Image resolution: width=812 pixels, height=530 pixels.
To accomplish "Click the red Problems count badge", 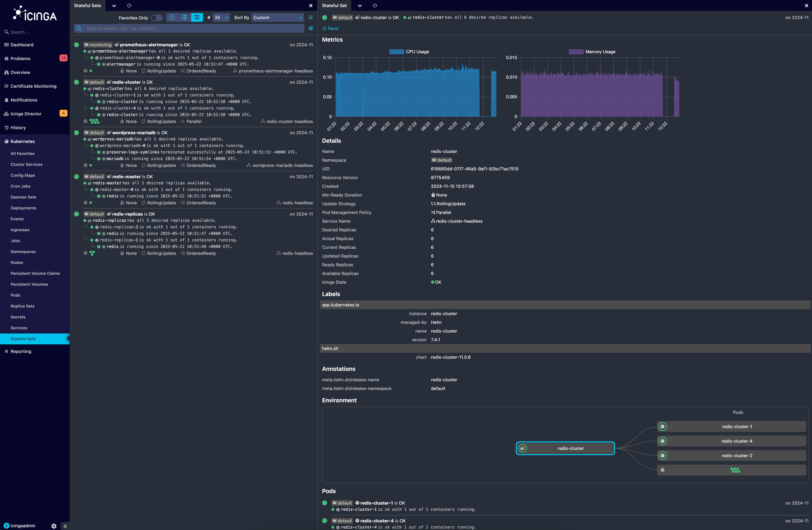I will (x=63, y=58).
